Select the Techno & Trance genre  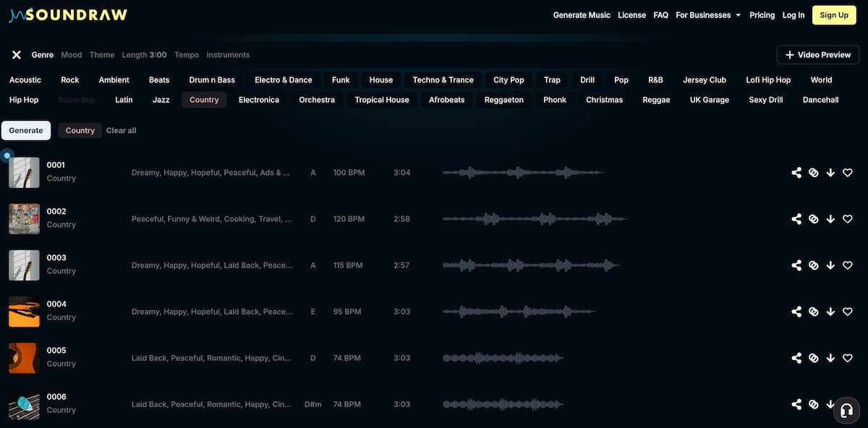[x=443, y=80]
